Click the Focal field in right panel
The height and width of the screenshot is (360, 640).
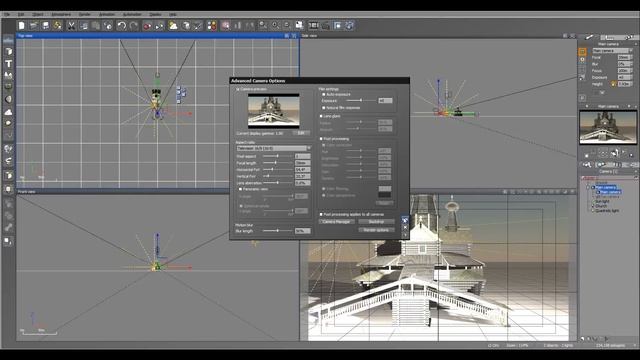click(x=624, y=58)
